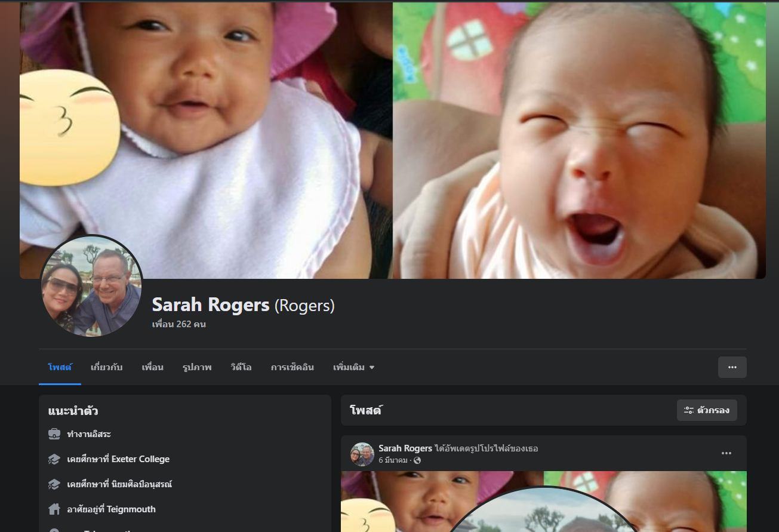View the cover photo of the yawning baby
The image size is (779, 532).
pyautogui.click(x=579, y=140)
